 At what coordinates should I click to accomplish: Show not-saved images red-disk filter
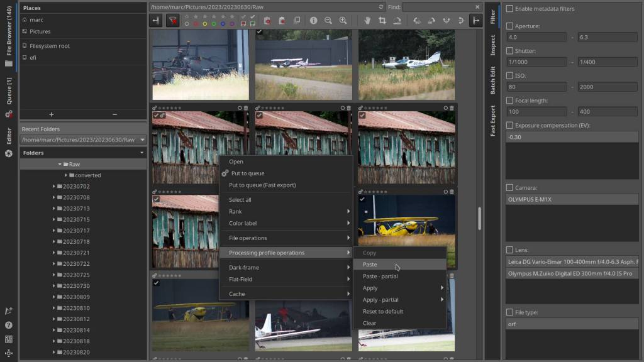243,25
